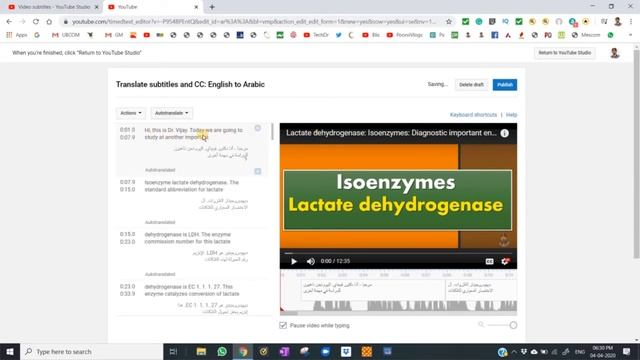Viewport: 640px width, 360px height.
Task: Click the subtitle list scrollbar
Action: point(272,132)
